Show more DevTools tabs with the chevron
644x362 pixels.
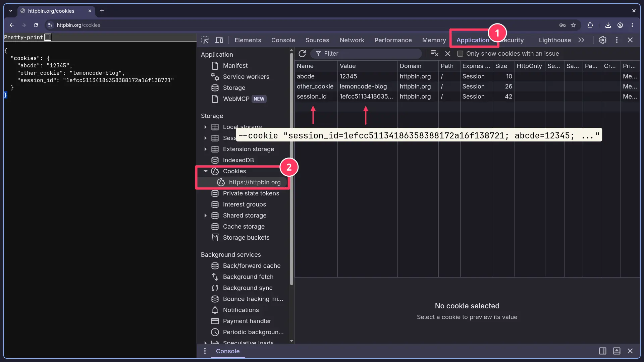point(581,40)
